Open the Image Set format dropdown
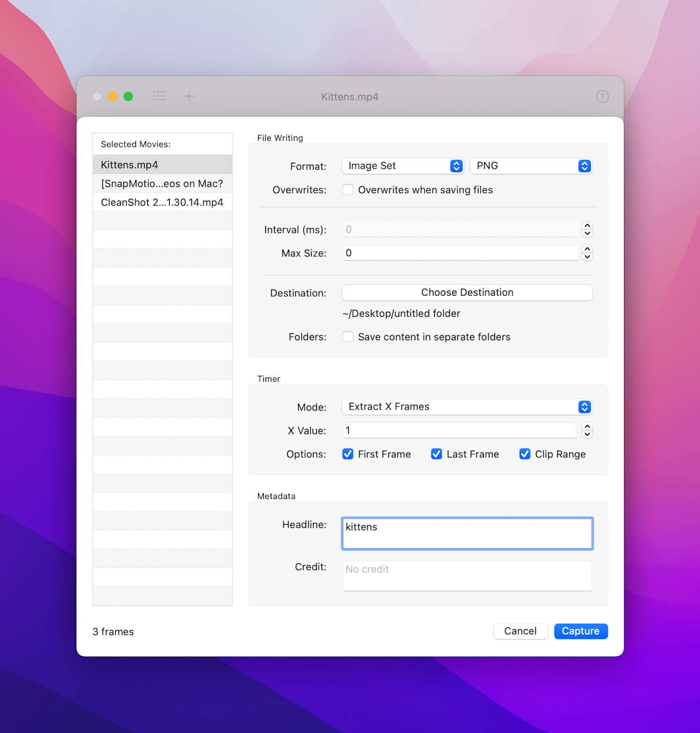This screenshot has height=733, width=700. (x=402, y=166)
